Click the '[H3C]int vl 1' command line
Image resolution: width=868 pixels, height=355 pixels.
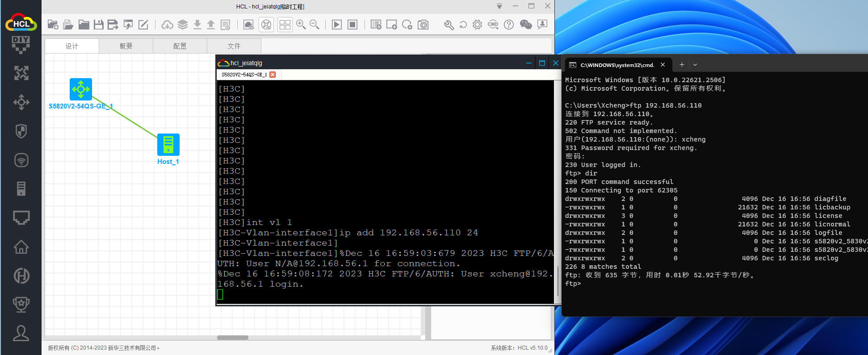click(255, 222)
